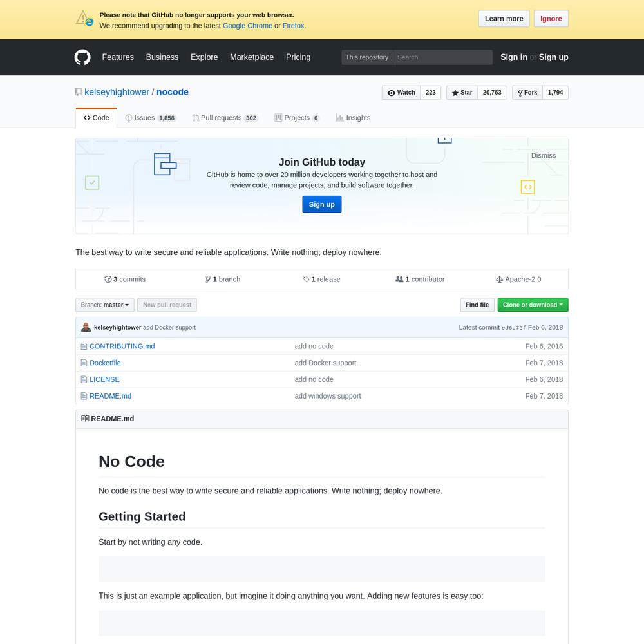Click the blue Sign up button
The width and height of the screenshot is (644, 644).
point(322,204)
